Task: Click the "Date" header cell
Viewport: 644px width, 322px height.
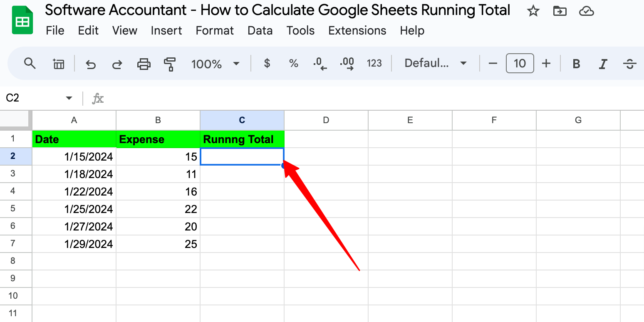Action: tap(74, 139)
